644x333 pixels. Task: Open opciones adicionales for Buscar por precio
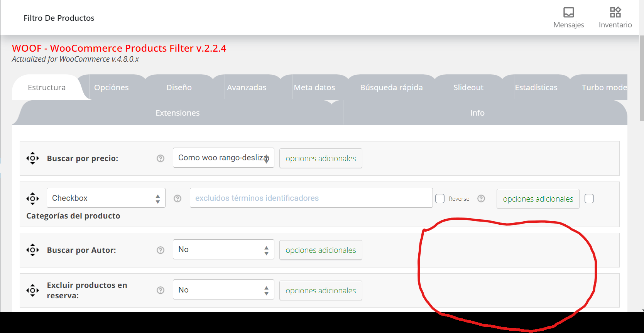coord(321,158)
